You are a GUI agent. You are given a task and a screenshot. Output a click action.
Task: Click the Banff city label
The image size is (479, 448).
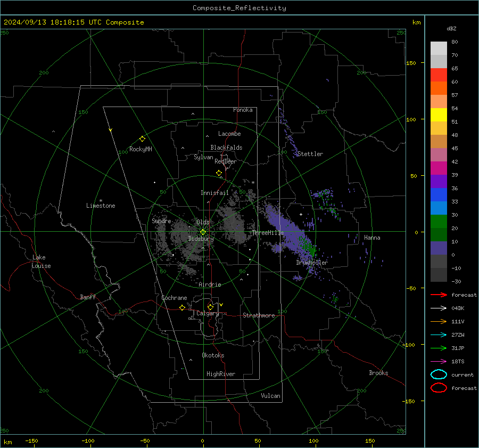(x=88, y=297)
